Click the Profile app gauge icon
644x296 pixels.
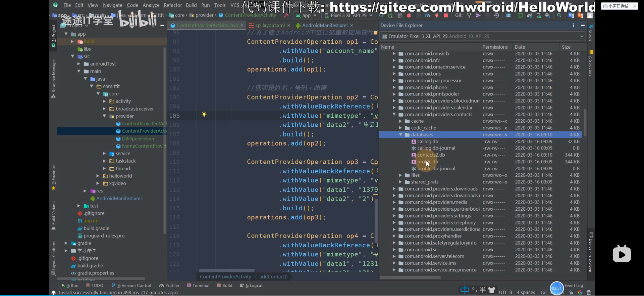tap(427, 15)
